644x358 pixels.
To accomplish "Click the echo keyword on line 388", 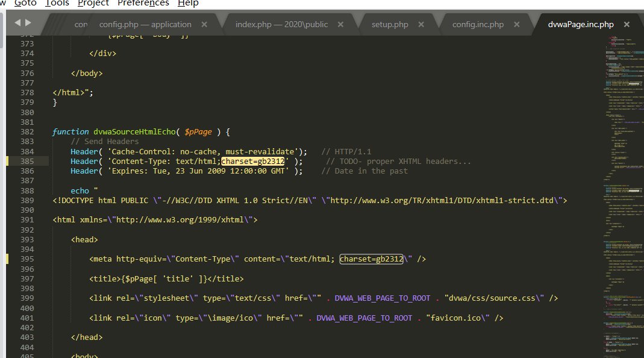I will [x=80, y=190].
